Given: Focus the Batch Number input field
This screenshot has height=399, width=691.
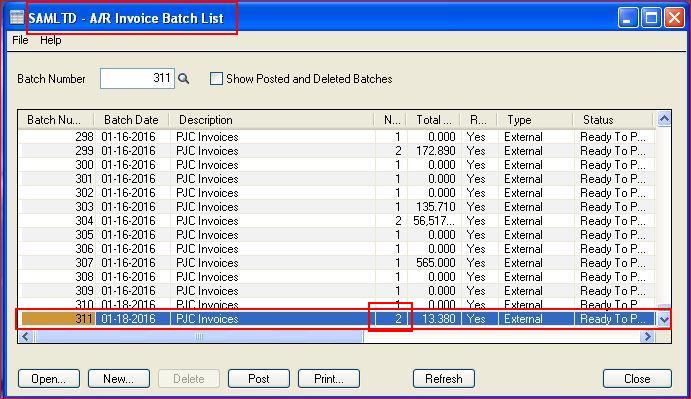Looking at the screenshot, I should coord(137,78).
